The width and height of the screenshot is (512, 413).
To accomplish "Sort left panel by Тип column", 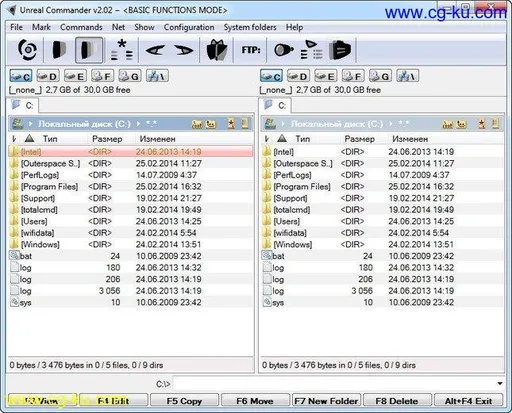I will pos(50,139).
